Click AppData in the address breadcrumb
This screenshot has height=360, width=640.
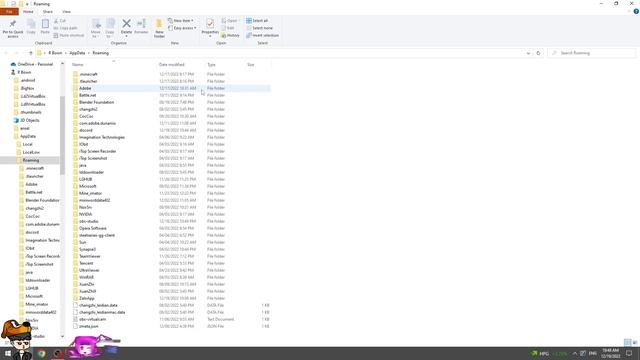77,53
